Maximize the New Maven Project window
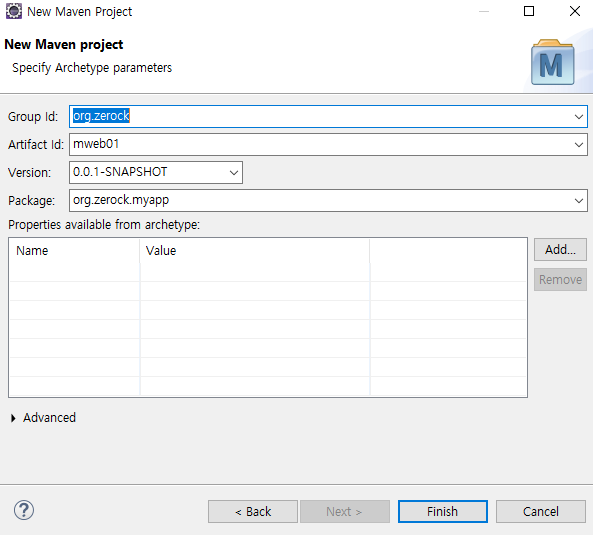The width and height of the screenshot is (593, 535). [x=529, y=11]
